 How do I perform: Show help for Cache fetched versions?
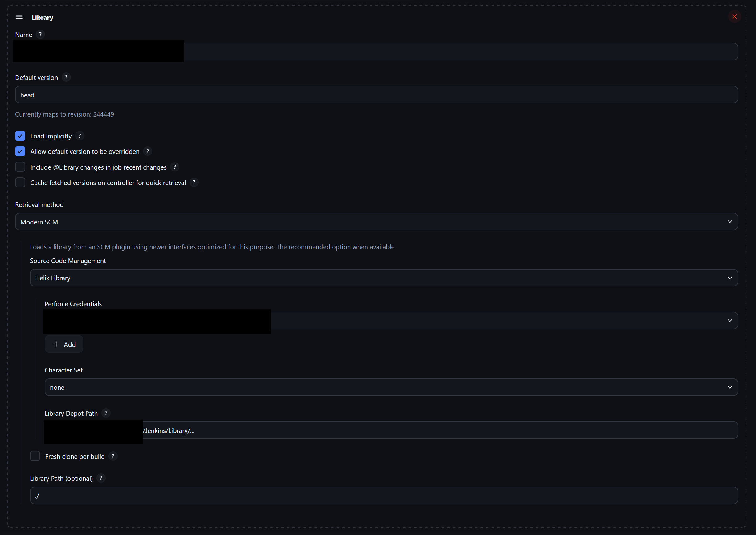tap(194, 182)
